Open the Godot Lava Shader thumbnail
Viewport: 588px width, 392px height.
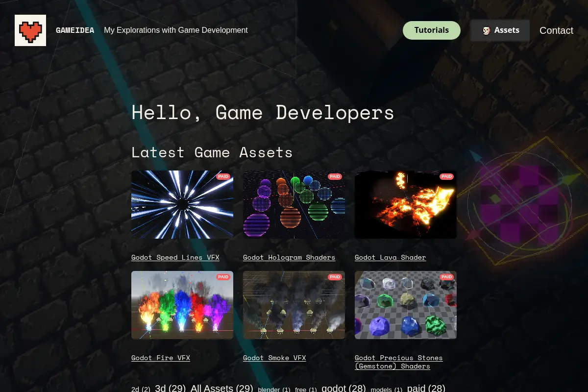click(406, 204)
